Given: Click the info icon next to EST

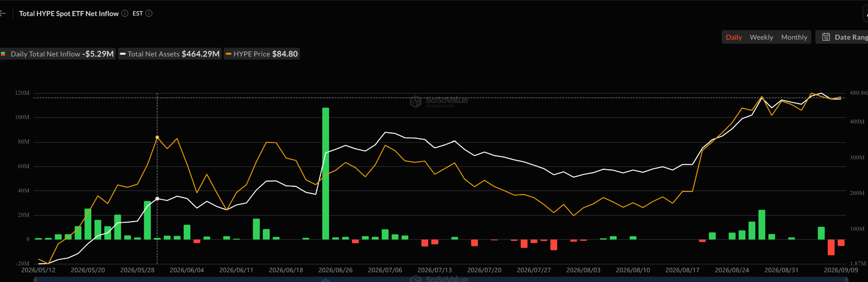Looking at the screenshot, I should (149, 14).
